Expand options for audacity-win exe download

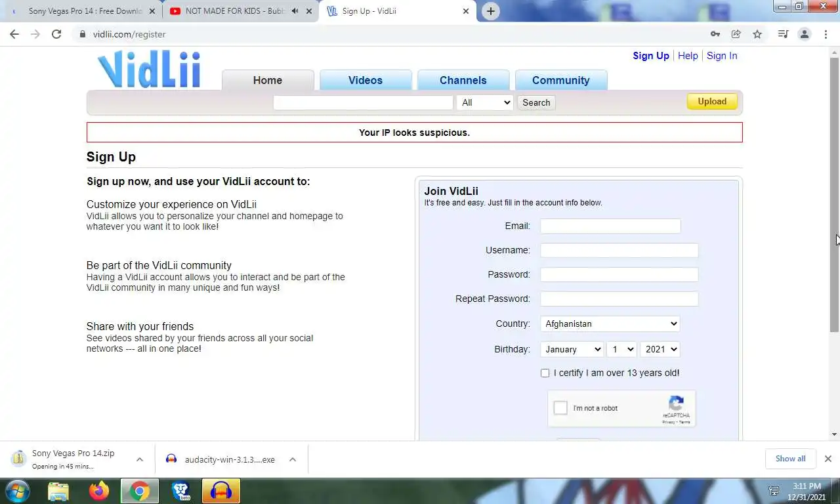point(293,459)
